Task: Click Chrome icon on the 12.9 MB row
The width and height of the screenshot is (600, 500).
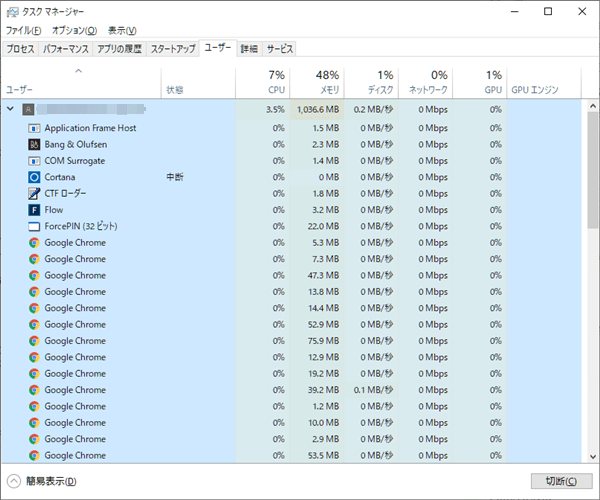Action: (34, 357)
